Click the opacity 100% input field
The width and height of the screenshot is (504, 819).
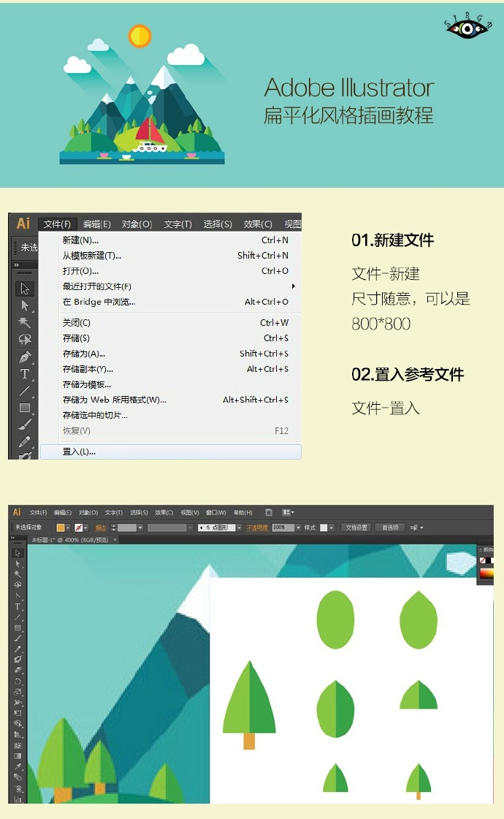(283, 527)
